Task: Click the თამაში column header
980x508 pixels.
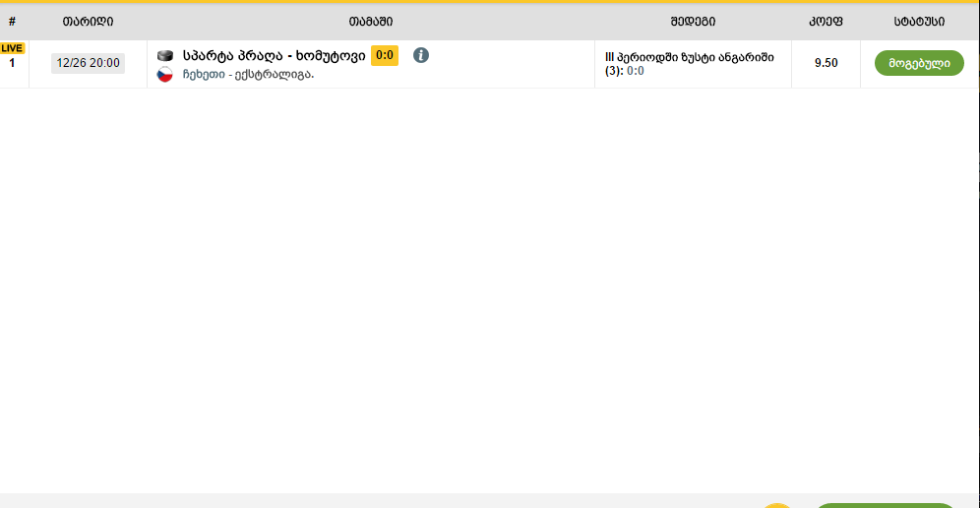Action: [371, 22]
